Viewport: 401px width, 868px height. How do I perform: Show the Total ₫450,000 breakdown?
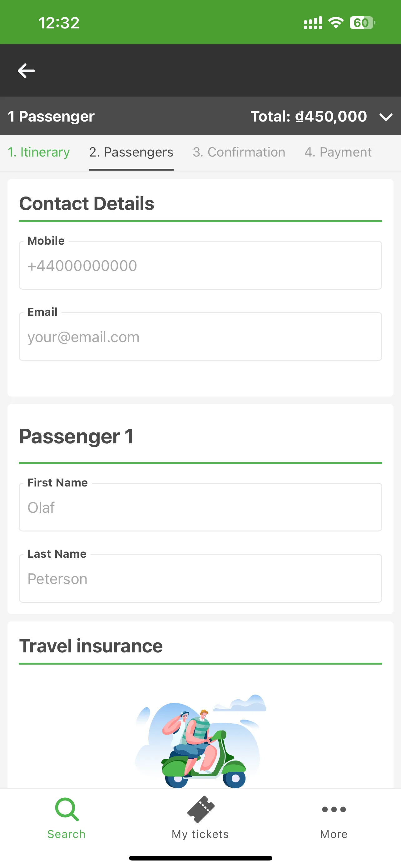click(x=309, y=116)
